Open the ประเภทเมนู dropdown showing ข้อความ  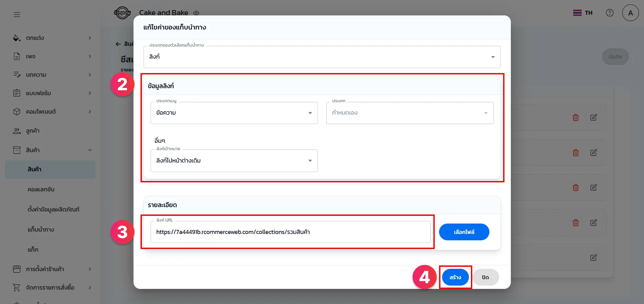pyautogui.click(x=234, y=113)
